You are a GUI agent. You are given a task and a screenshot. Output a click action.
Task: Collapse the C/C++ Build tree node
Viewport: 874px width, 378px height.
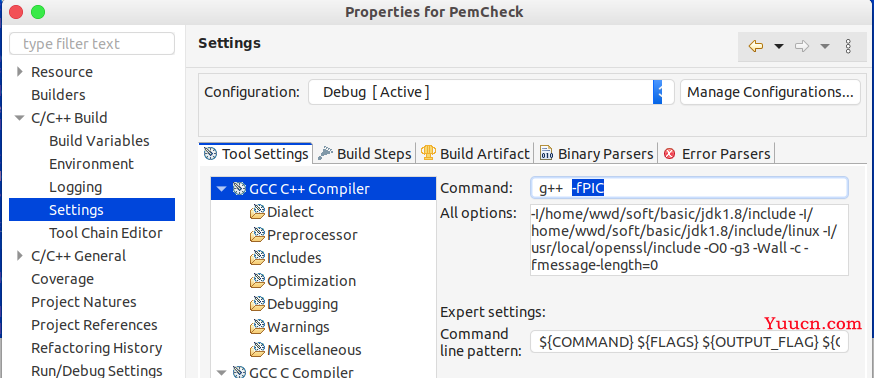tap(20, 118)
